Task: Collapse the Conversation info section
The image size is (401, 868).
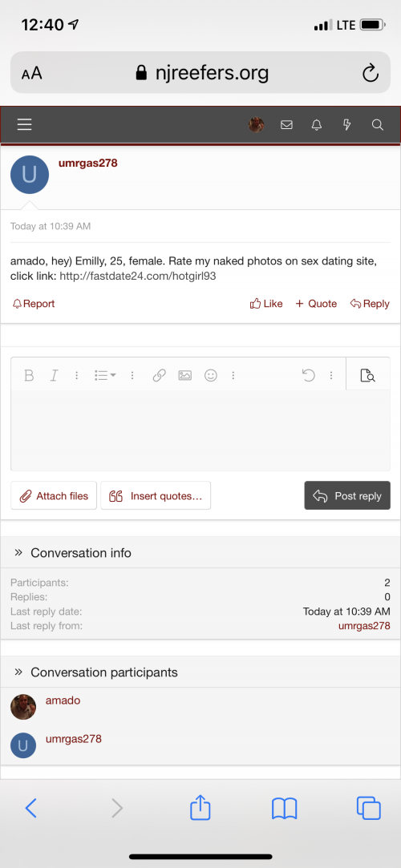Action: [18, 552]
